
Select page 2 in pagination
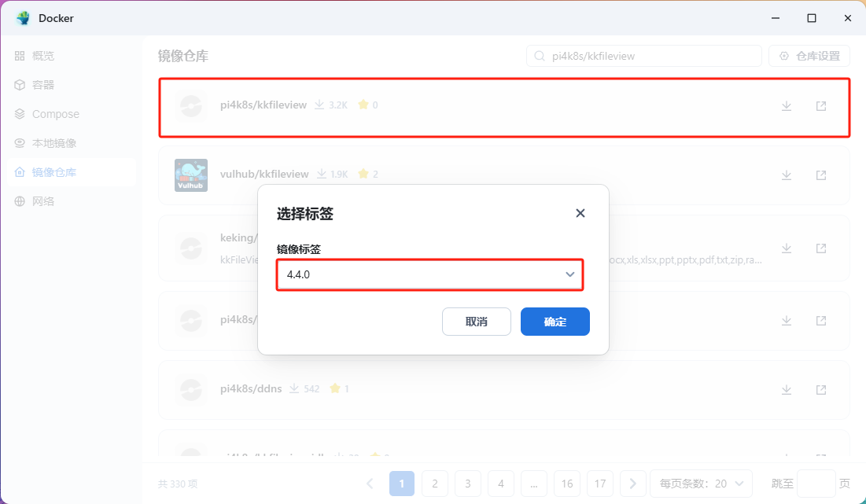tap(435, 484)
